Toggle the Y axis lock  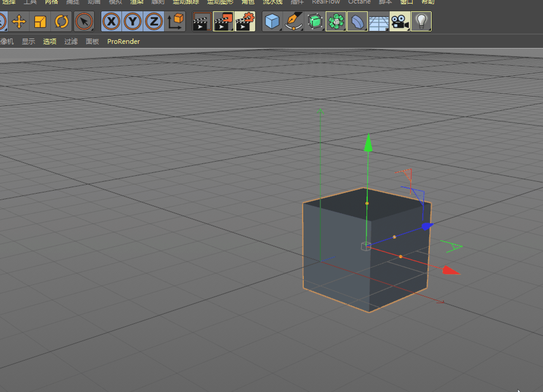tap(132, 21)
